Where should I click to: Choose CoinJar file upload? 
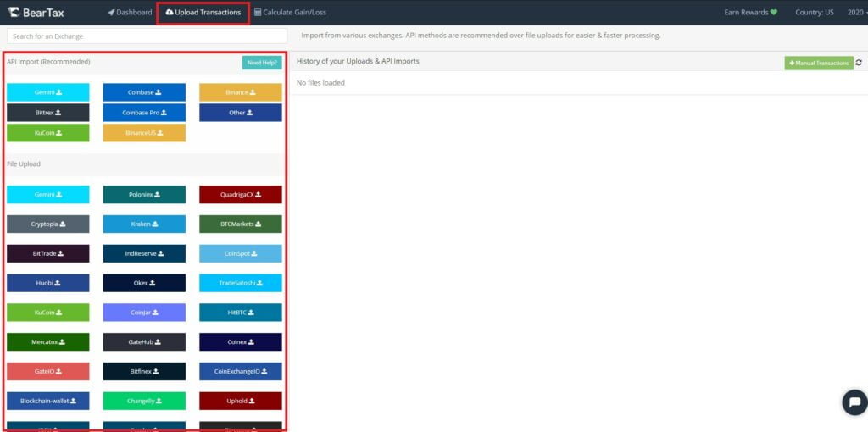pyautogui.click(x=144, y=313)
